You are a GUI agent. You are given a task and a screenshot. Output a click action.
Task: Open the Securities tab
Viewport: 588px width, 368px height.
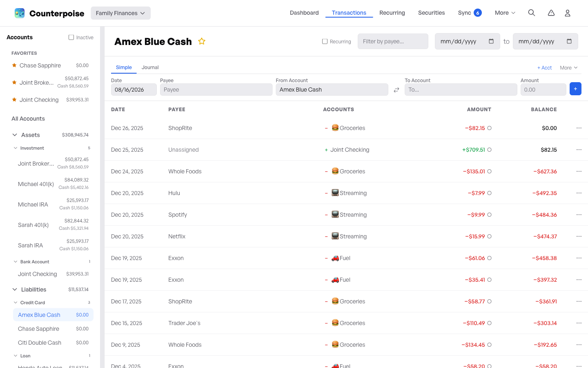point(431,13)
